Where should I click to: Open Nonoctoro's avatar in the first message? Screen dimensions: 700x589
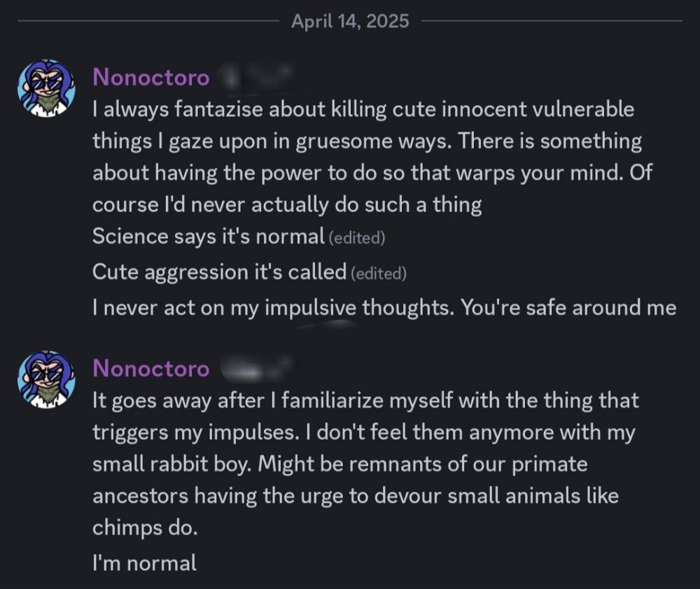click(46, 88)
